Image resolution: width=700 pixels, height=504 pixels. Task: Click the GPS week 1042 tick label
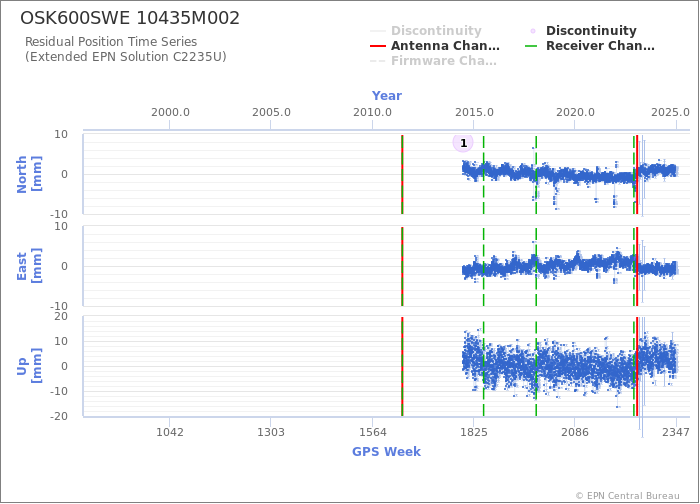[x=170, y=432]
